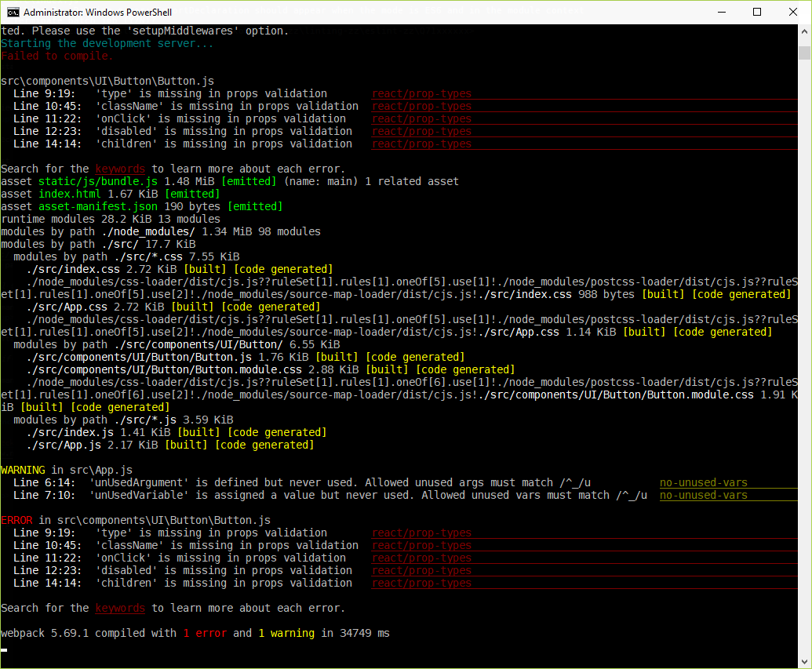Click './src/App.js 2.17 KiB' module line

170,445
